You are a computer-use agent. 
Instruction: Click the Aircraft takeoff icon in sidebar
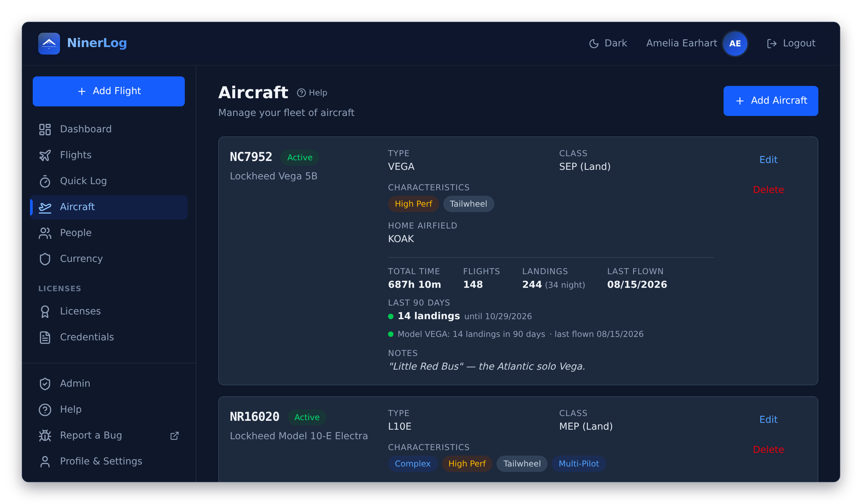click(45, 207)
